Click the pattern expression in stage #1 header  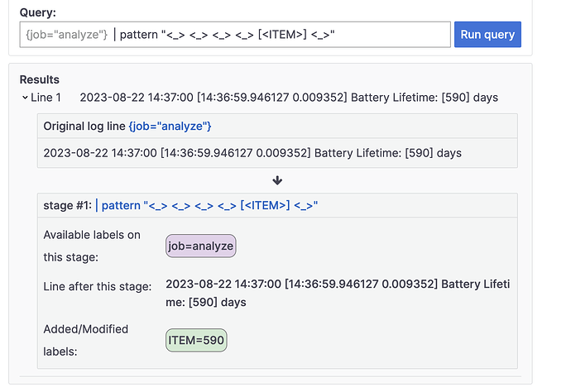click(x=210, y=205)
